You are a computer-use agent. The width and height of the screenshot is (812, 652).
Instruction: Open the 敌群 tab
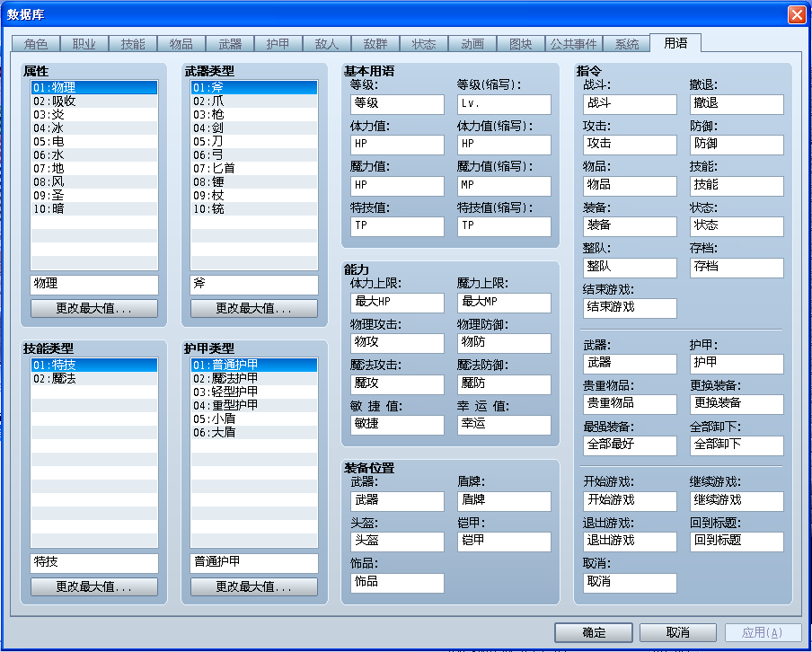click(375, 44)
